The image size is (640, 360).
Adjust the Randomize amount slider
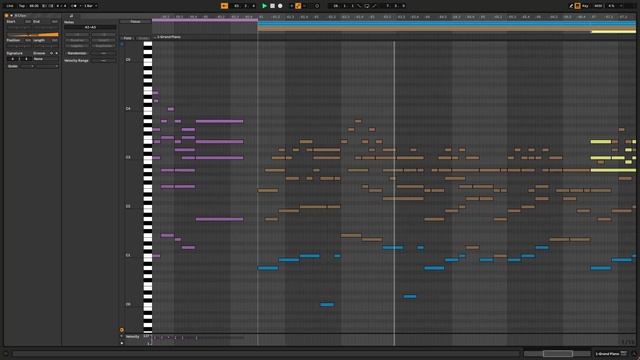(x=103, y=53)
